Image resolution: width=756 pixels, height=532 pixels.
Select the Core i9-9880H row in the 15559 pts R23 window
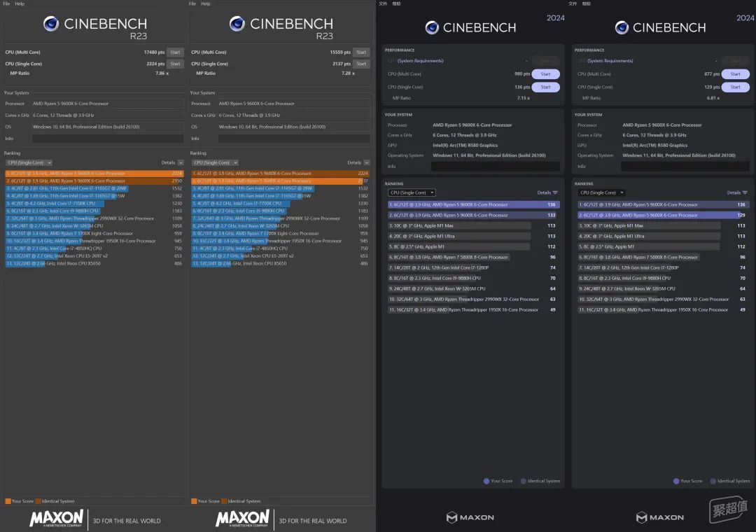coord(280,211)
